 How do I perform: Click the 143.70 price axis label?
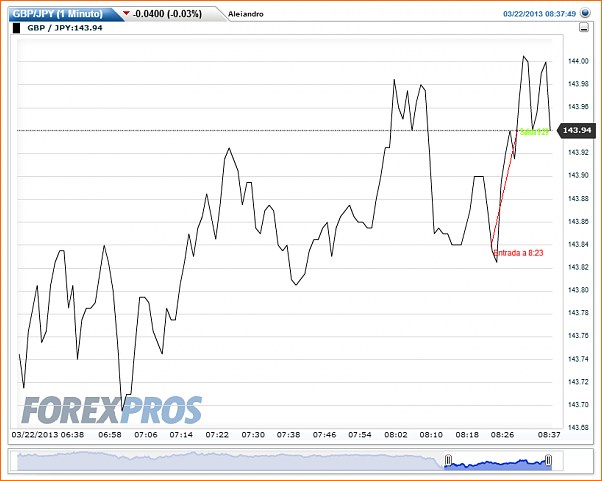[578, 405]
